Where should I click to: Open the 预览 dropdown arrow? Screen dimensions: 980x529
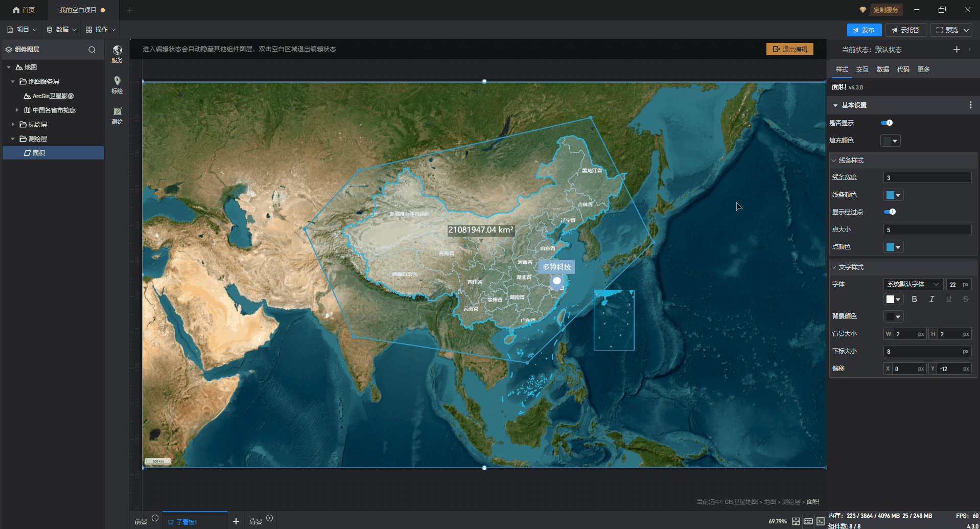966,30
